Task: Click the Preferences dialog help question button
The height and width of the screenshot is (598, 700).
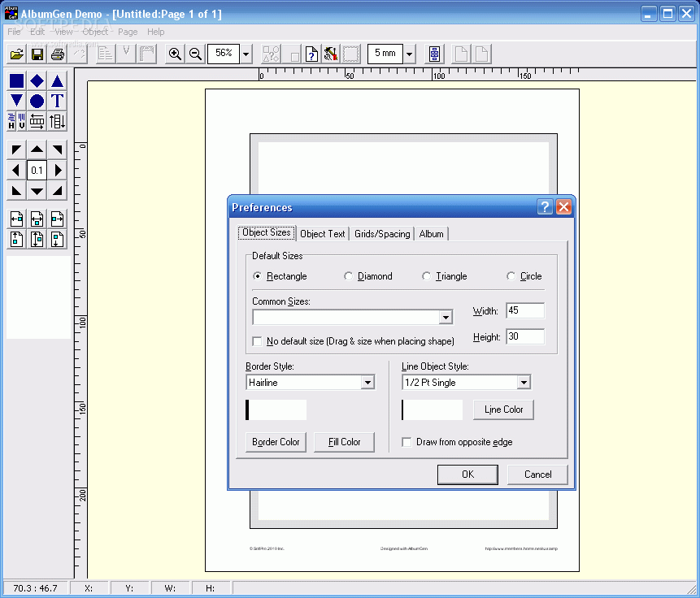Action: pyautogui.click(x=545, y=207)
